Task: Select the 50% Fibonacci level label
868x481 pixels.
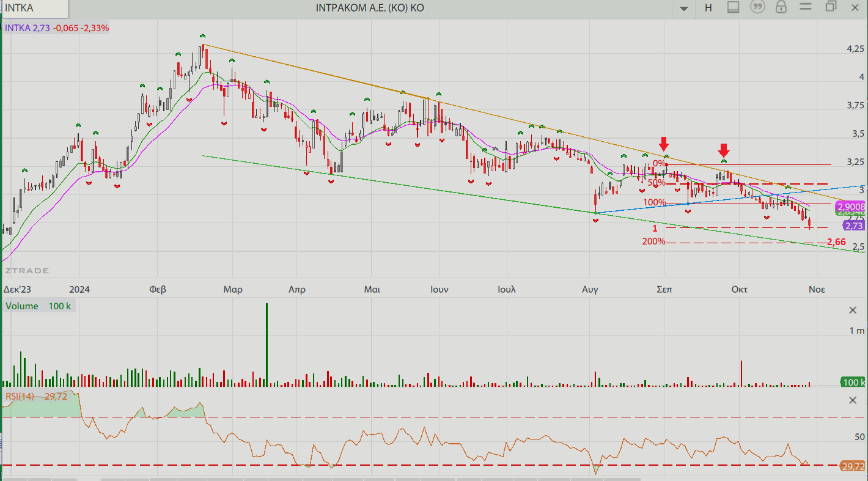Action: pyautogui.click(x=657, y=183)
